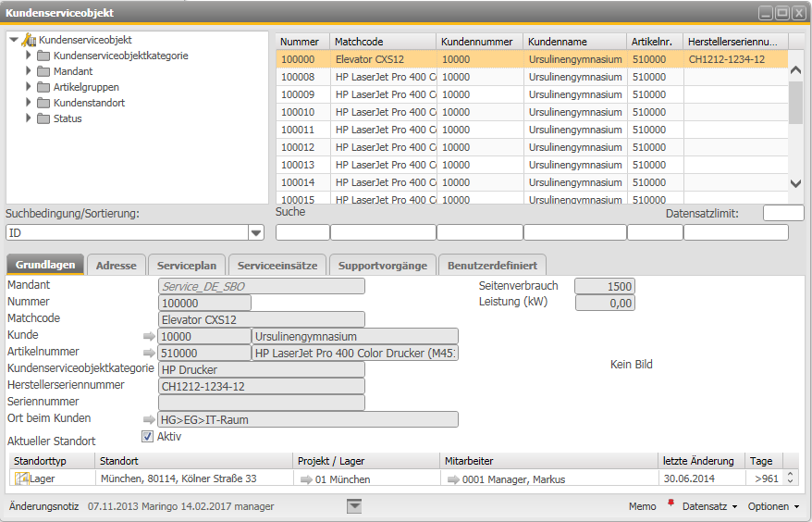The height and width of the screenshot is (522, 812).
Task: Sort by the Matchcode column header
Action: tap(383, 42)
